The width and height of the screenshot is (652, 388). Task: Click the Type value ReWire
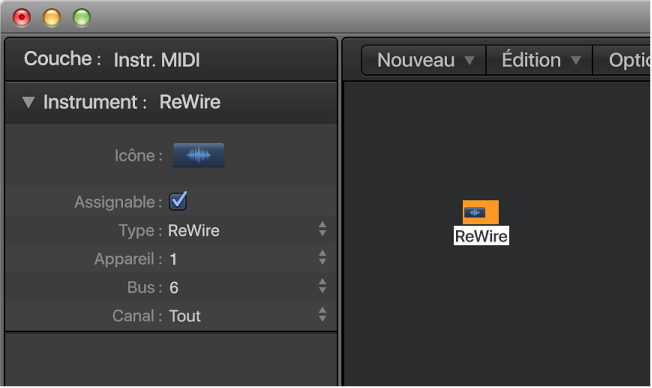pyautogui.click(x=194, y=231)
